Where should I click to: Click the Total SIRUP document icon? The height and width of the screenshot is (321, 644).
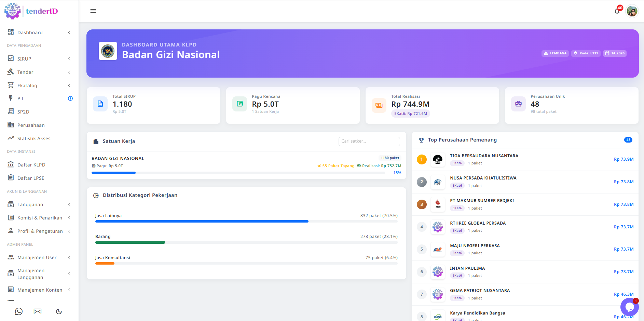(x=100, y=104)
